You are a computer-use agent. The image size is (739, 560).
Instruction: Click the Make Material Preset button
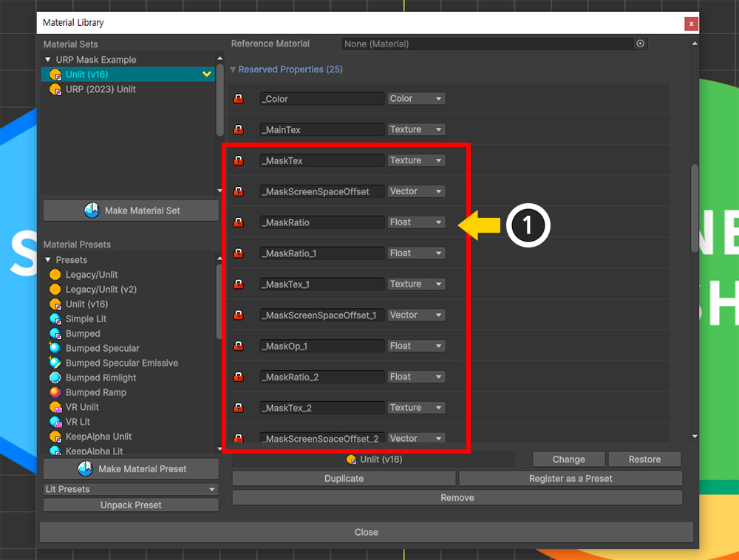point(131,468)
